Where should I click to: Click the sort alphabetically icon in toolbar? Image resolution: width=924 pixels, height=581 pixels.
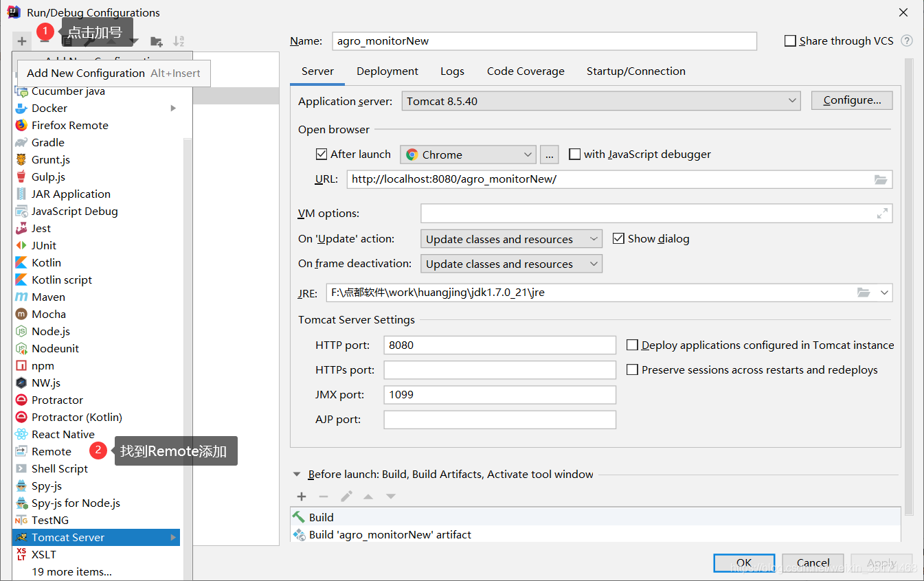[179, 41]
